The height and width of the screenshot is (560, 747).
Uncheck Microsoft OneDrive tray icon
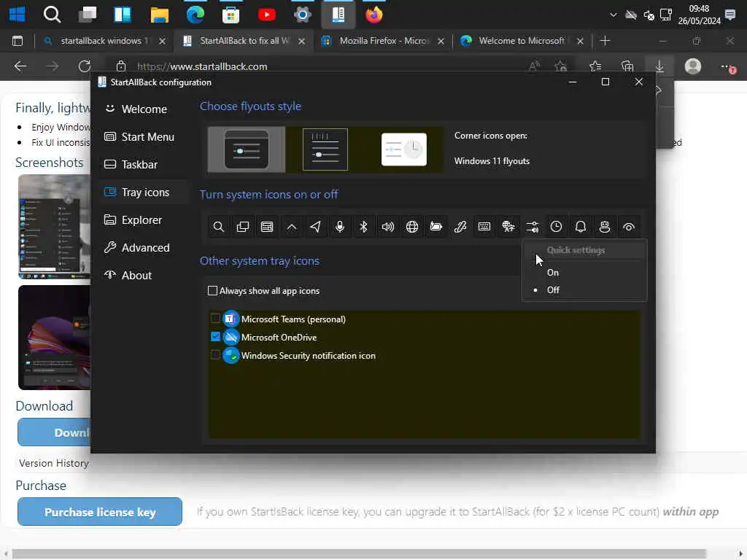click(215, 337)
